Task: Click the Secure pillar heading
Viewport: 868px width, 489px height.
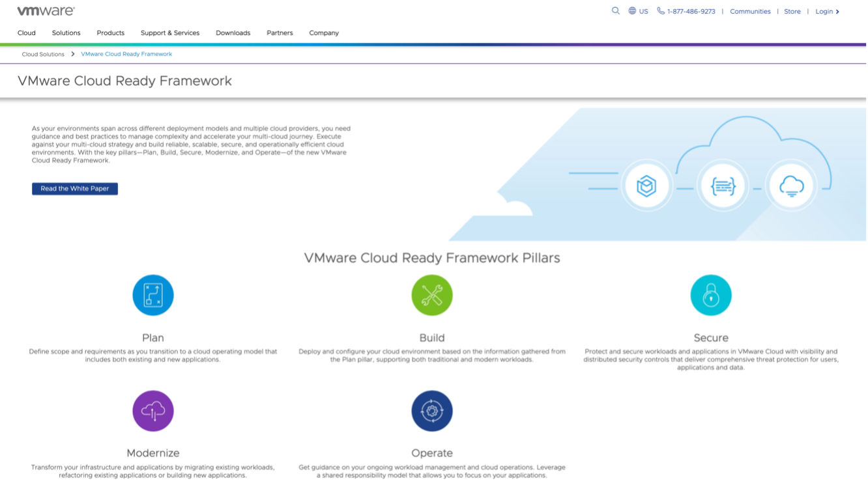Action: [x=711, y=338]
